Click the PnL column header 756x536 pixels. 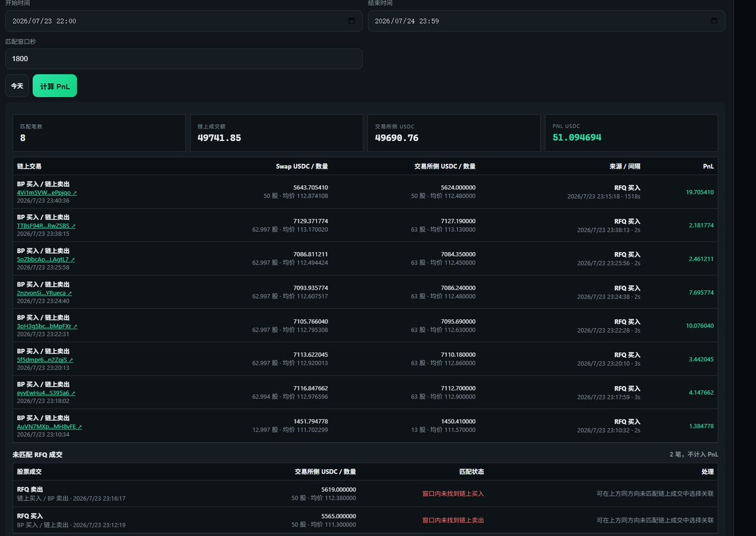[708, 166]
